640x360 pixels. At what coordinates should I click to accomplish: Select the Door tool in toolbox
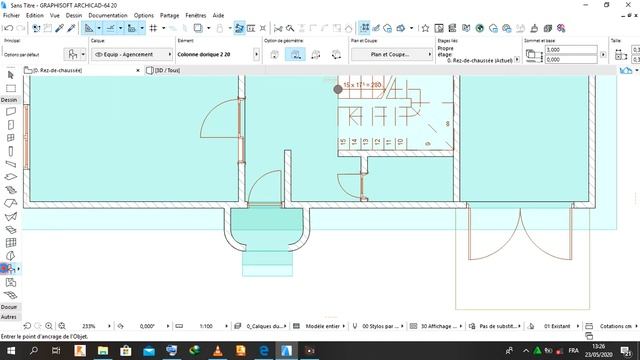click(x=11, y=125)
